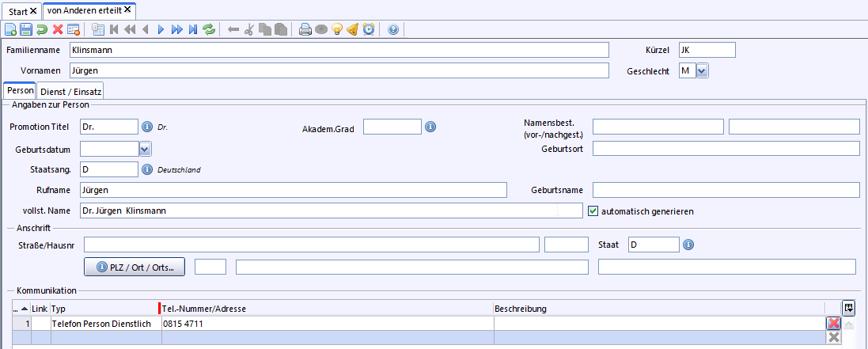Uncheck the 'automatisch generieren' checkbox
Screen dimensions: 868x349
(593, 211)
